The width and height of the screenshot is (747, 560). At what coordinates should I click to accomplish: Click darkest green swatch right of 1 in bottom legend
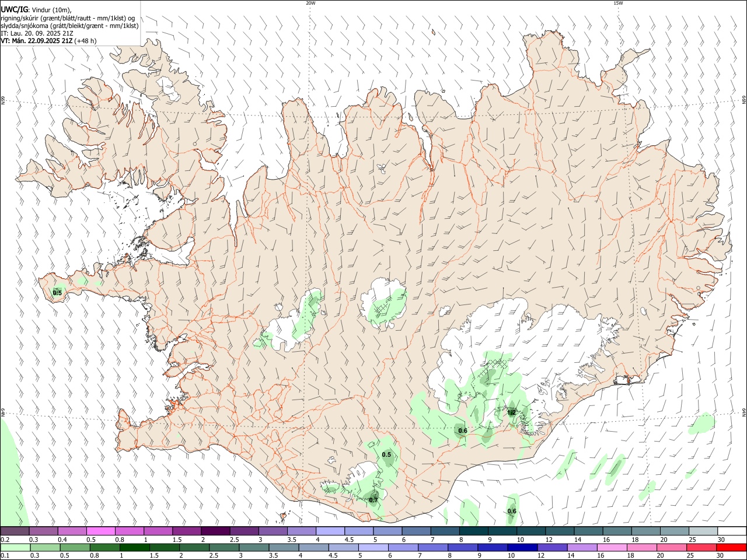tap(134, 547)
